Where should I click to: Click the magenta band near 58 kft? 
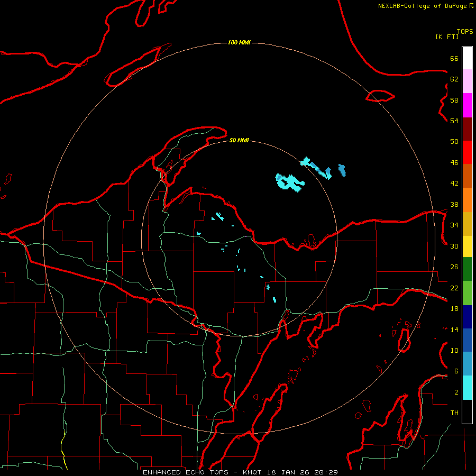coord(467,105)
